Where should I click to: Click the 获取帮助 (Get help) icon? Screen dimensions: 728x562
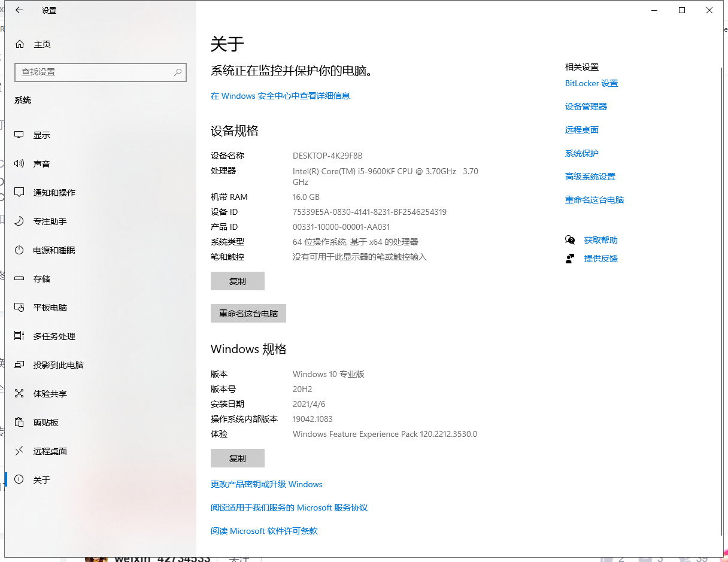pyautogui.click(x=570, y=239)
